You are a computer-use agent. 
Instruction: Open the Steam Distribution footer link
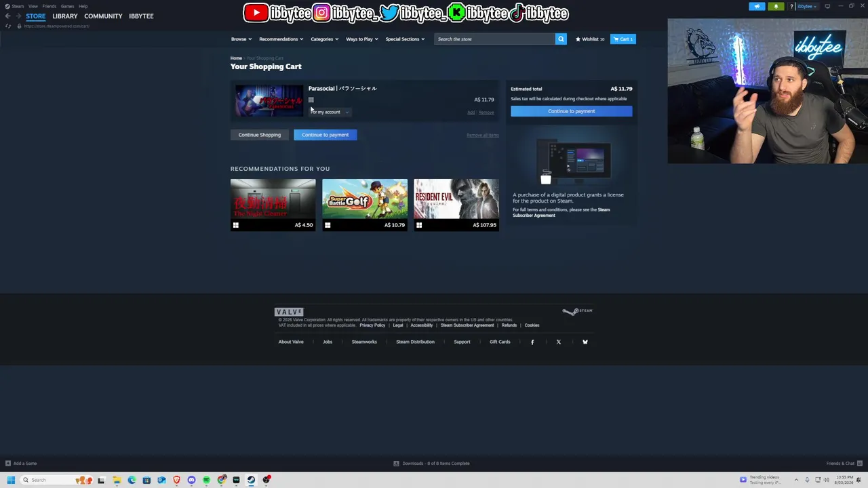coord(415,342)
